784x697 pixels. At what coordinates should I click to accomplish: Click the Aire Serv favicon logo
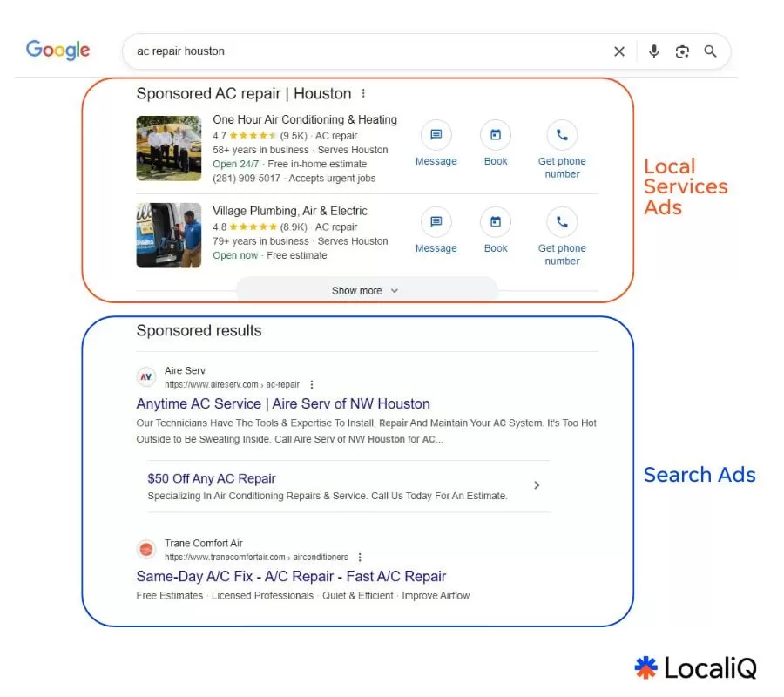coord(146,377)
